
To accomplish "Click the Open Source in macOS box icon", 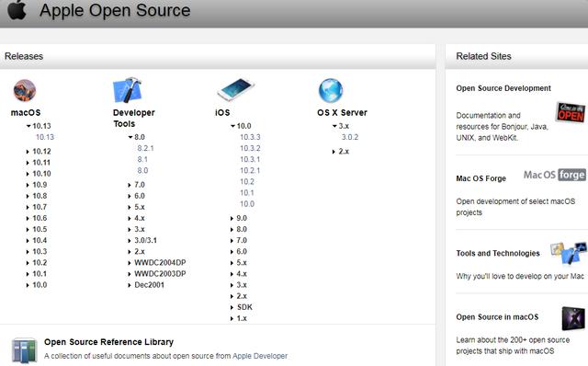I will click(573, 318).
